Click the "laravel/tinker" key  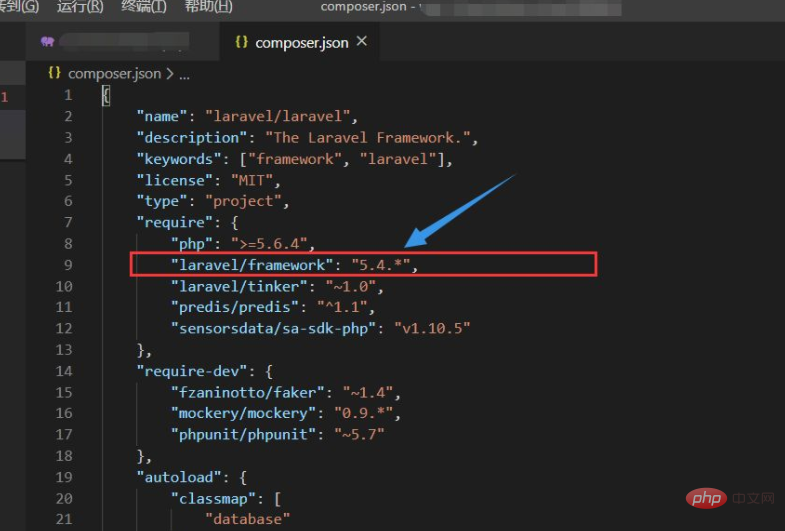click(239, 286)
